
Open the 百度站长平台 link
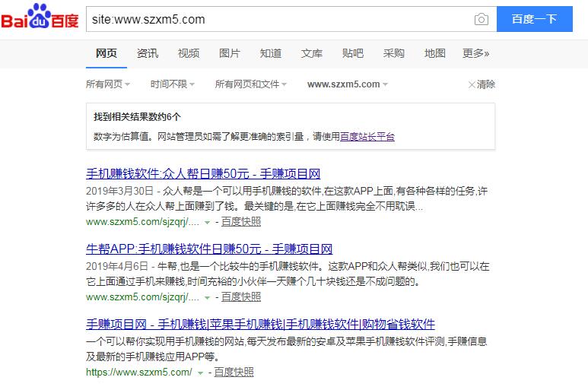(367, 136)
